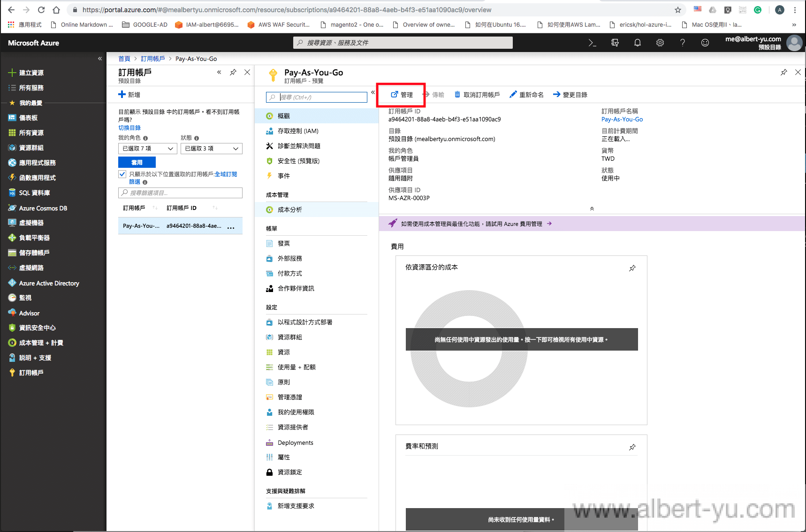
Task: Click 套用 button
Action: (x=137, y=162)
